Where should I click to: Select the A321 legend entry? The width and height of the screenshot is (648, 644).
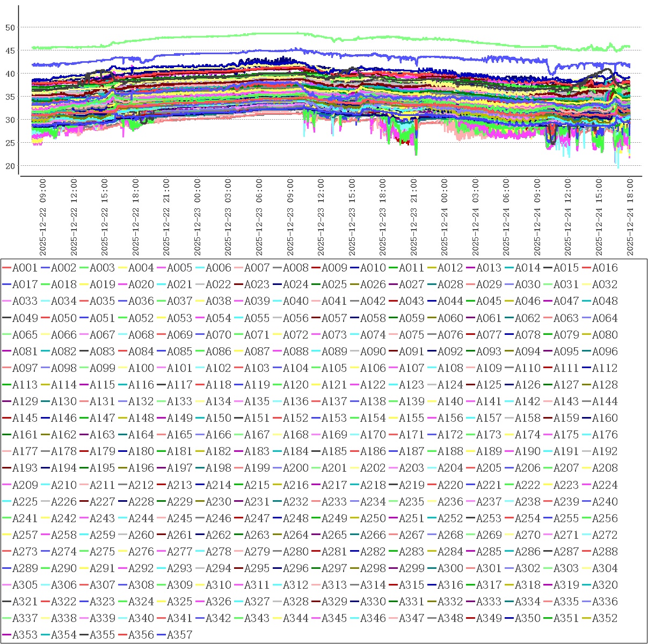[x=25, y=602]
